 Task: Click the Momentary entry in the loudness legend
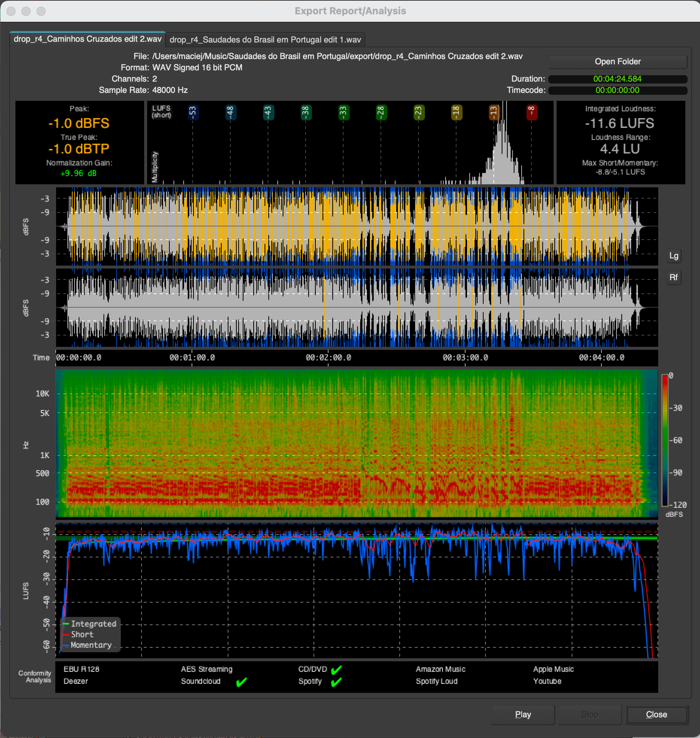tap(91, 645)
